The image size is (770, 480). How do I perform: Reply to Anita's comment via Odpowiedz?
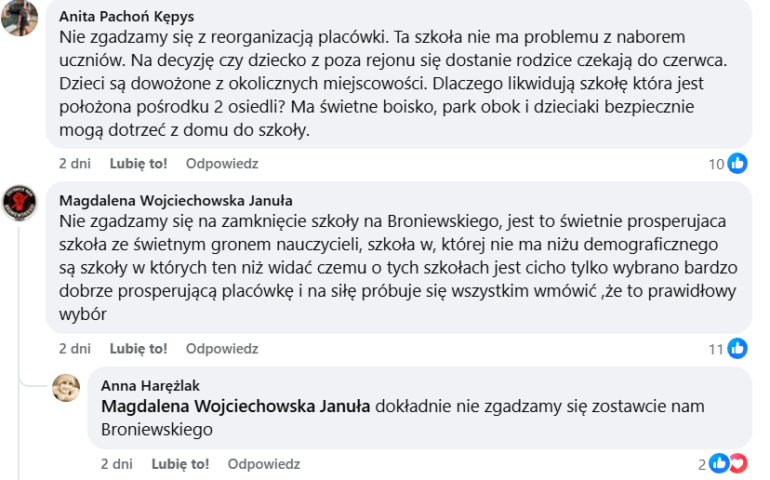click(222, 163)
